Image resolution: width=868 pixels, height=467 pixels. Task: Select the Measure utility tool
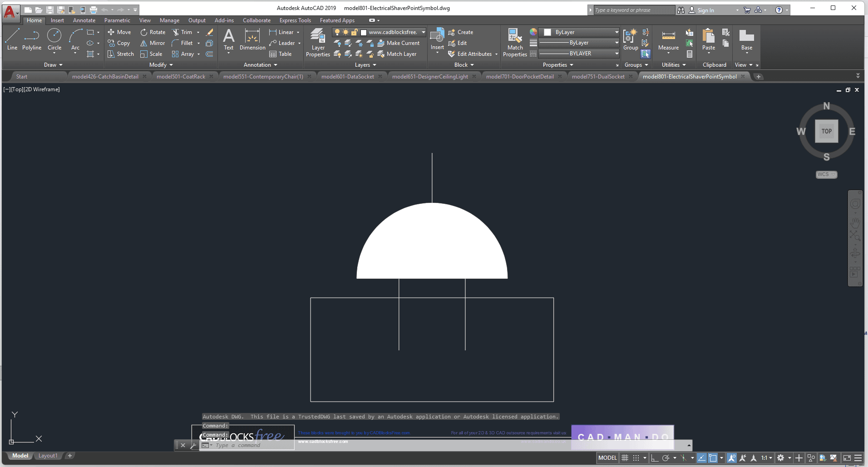point(668,40)
